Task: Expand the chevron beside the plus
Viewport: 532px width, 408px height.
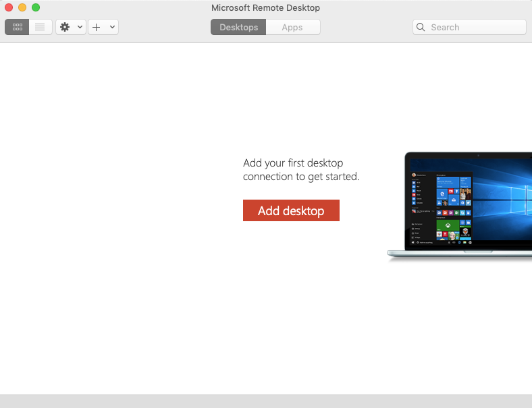Action: [112, 27]
